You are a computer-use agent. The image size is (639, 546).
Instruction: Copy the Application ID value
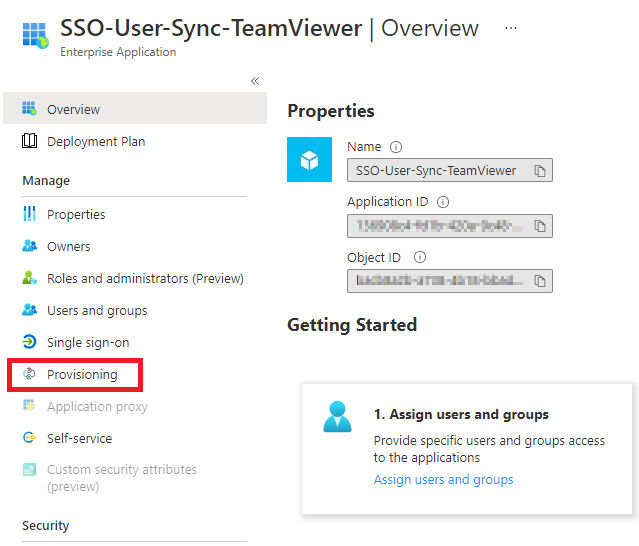tap(540, 226)
